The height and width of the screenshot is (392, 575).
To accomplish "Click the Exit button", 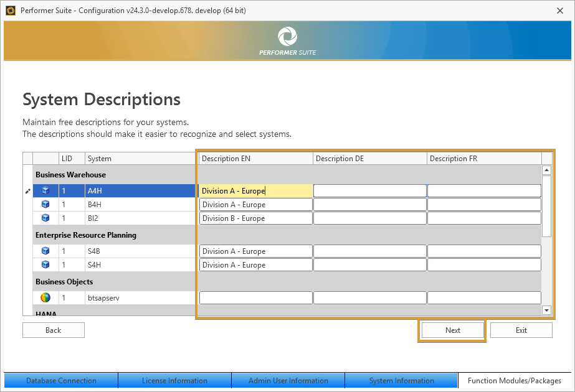I will (521, 330).
